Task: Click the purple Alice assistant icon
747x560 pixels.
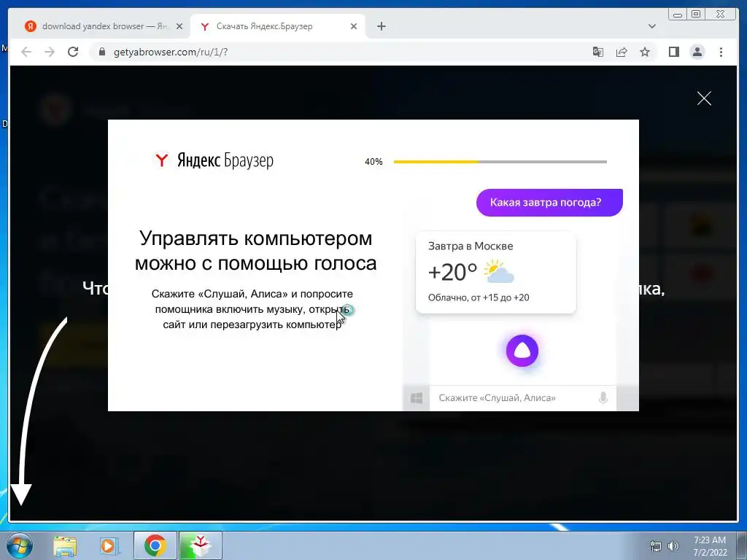Action: pos(522,351)
